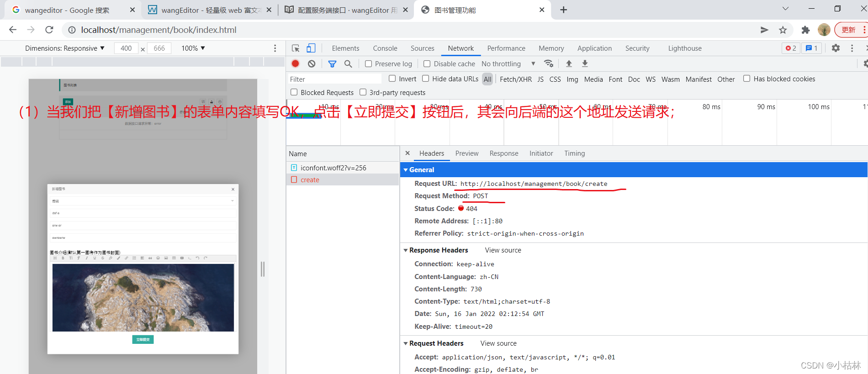The width and height of the screenshot is (868, 374).
Task: Open the Performance panel
Action: (x=506, y=48)
